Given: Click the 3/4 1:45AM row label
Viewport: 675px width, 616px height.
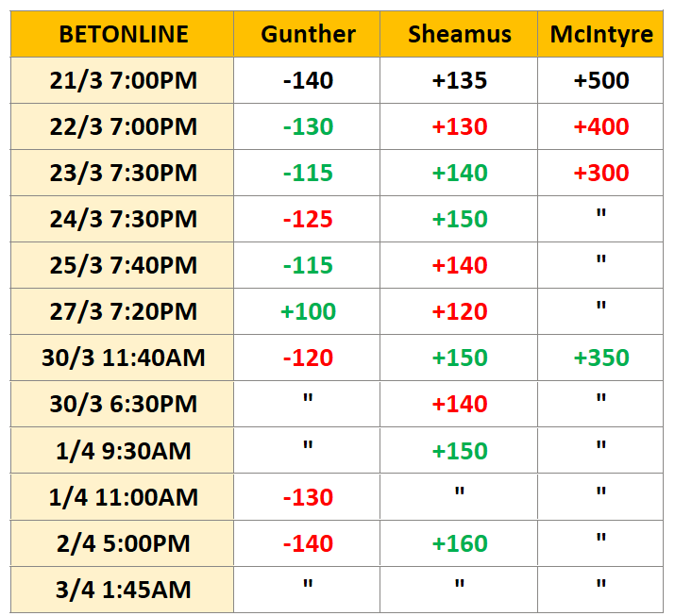Looking at the screenshot, I should point(123,590).
